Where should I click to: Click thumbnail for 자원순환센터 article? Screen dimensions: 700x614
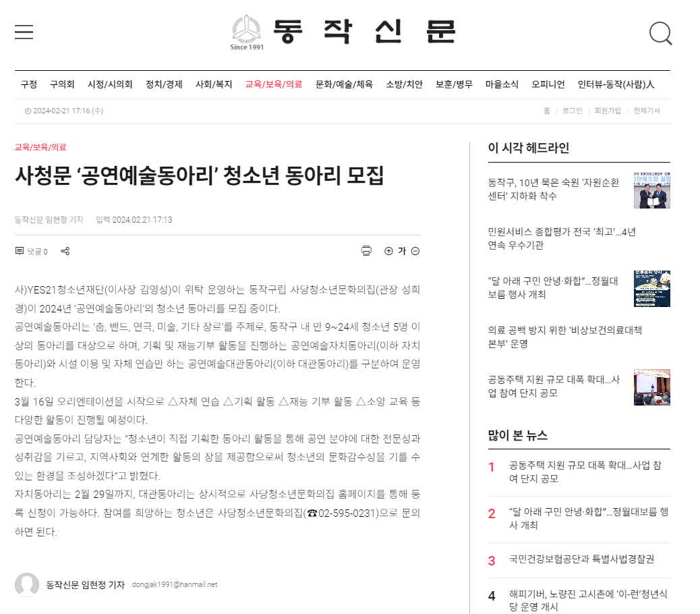coord(652,190)
